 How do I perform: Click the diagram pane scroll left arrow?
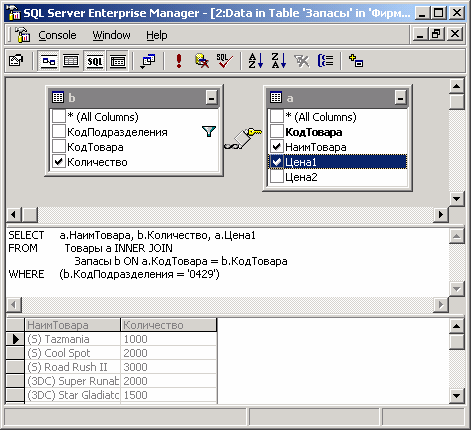tap(14, 214)
